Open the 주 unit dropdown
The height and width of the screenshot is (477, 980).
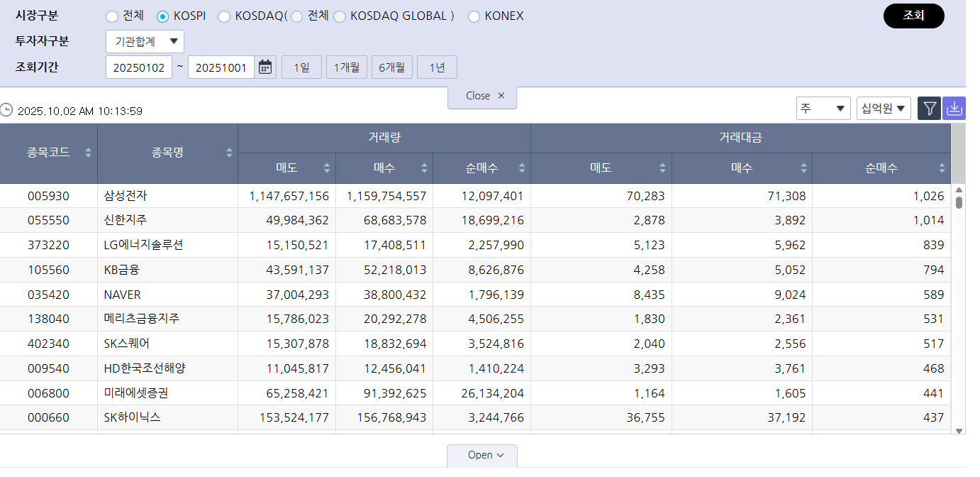point(823,109)
